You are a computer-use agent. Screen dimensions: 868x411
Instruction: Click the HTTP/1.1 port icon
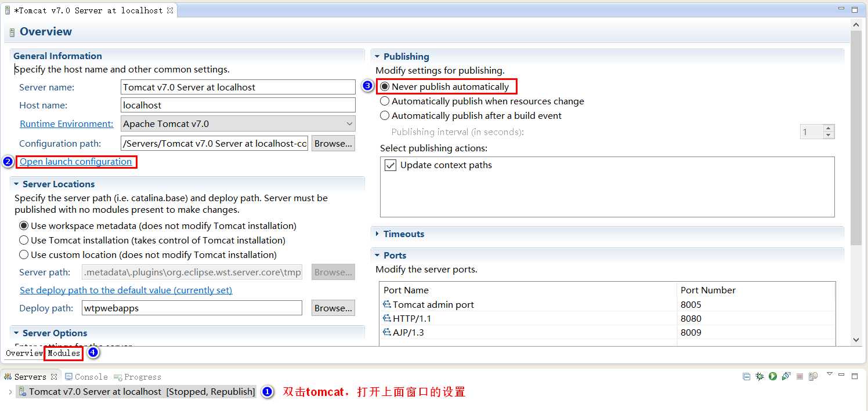pyautogui.click(x=386, y=318)
